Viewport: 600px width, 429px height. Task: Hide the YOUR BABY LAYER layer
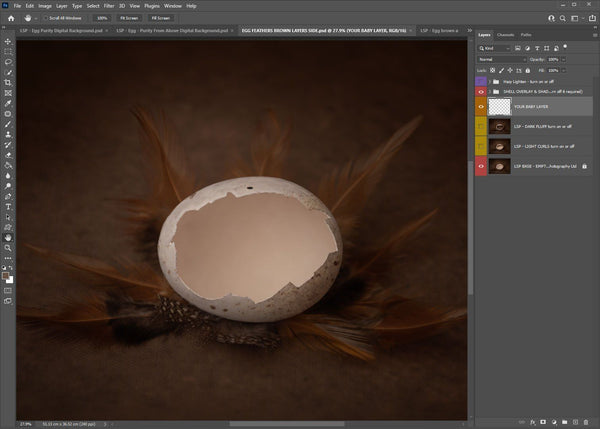coord(482,105)
